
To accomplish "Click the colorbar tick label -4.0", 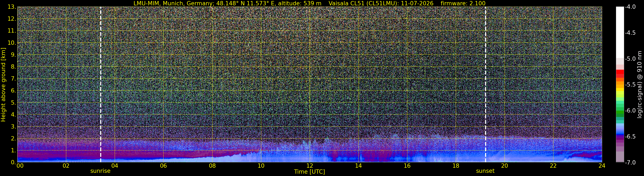I will pyautogui.click(x=630, y=7).
